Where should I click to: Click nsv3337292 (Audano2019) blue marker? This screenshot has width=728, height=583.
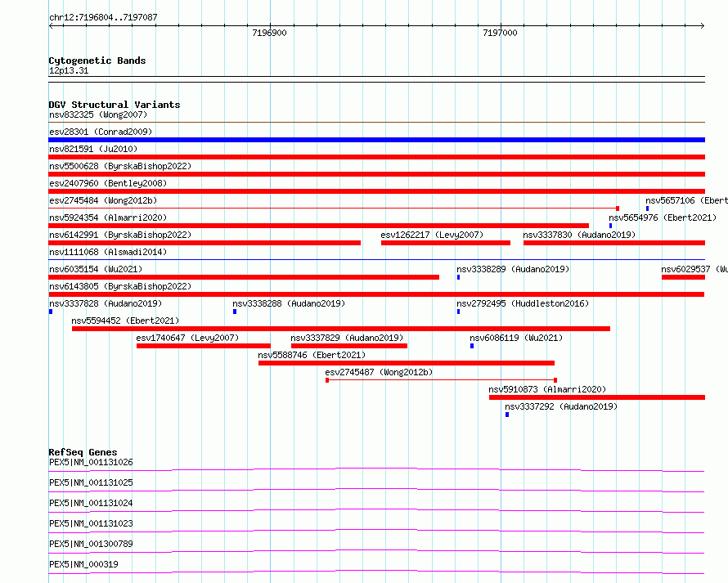point(507,415)
